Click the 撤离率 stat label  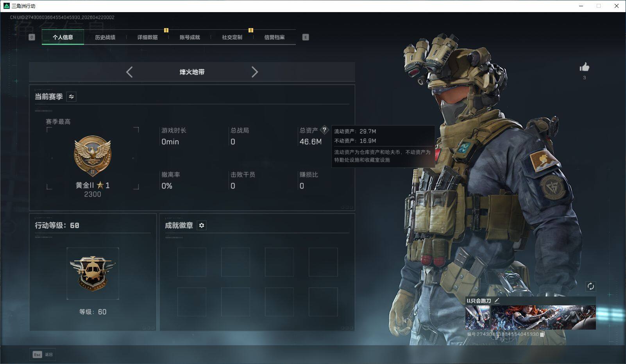[171, 175]
